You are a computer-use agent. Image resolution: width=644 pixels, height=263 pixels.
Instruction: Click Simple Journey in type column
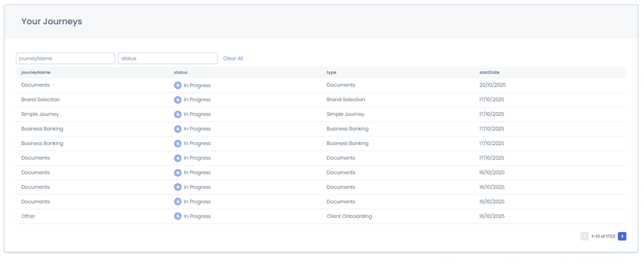[x=345, y=114]
